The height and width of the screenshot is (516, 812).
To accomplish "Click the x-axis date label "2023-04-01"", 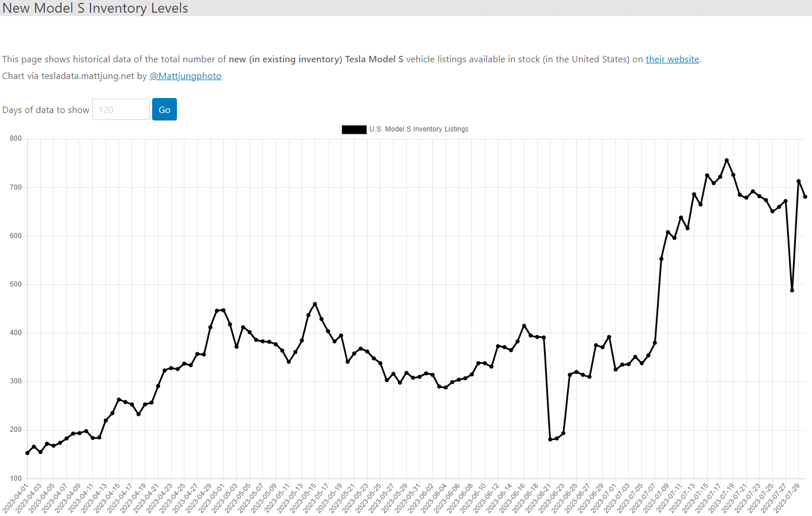I will [15, 497].
